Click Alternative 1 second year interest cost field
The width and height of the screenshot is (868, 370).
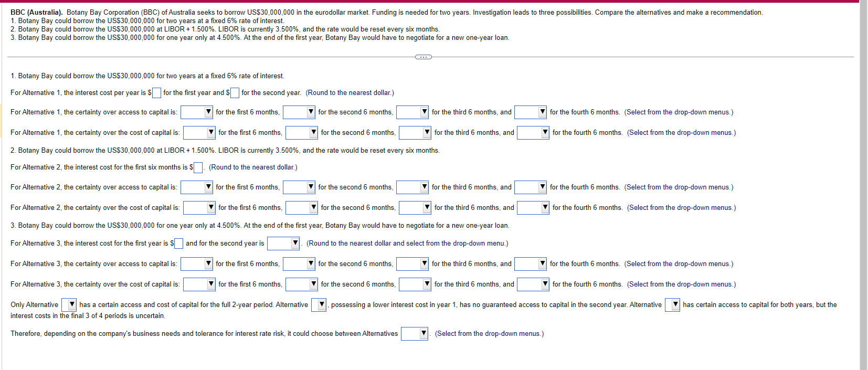pyautogui.click(x=235, y=93)
